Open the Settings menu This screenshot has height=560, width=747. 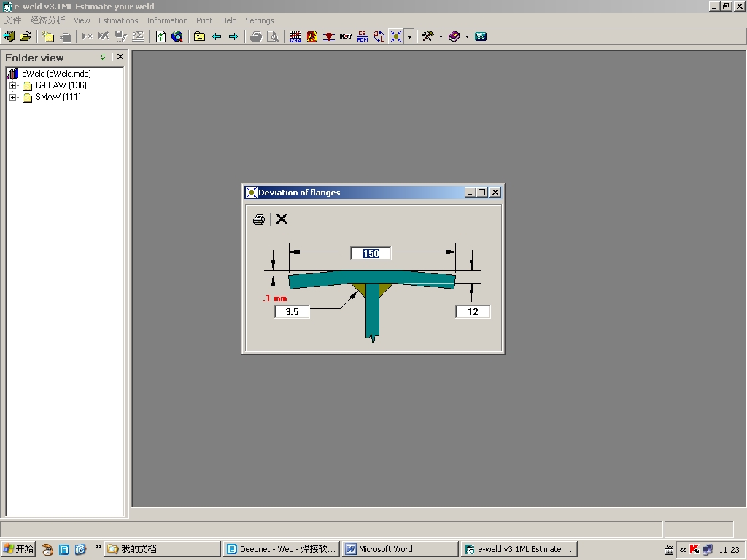259,20
